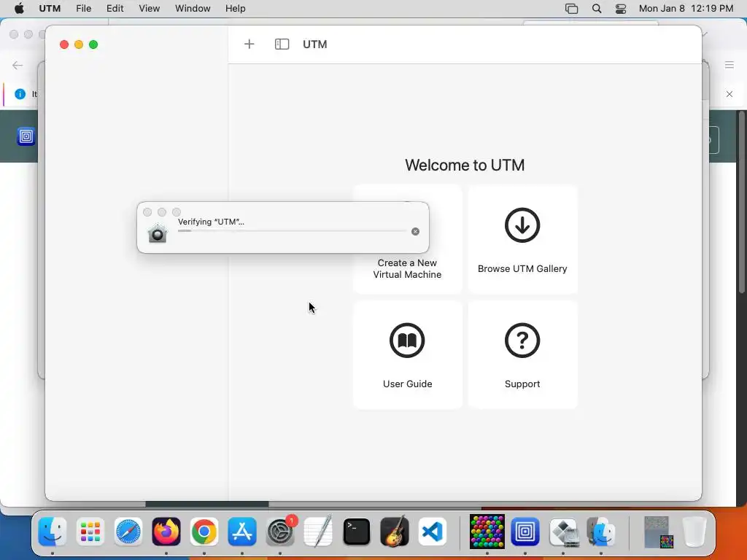747x560 pixels.
Task: Open the UTM application menu
Action: click(50, 9)
